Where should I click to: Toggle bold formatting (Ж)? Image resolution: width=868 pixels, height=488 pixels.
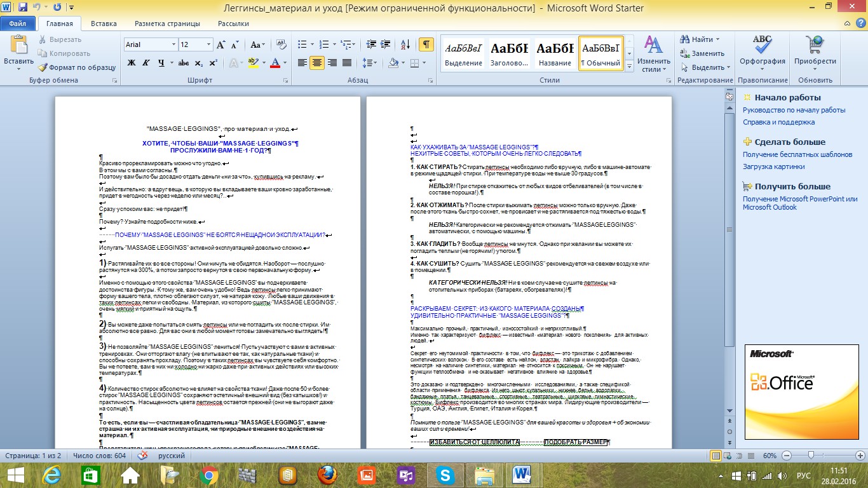click(132, 63)
